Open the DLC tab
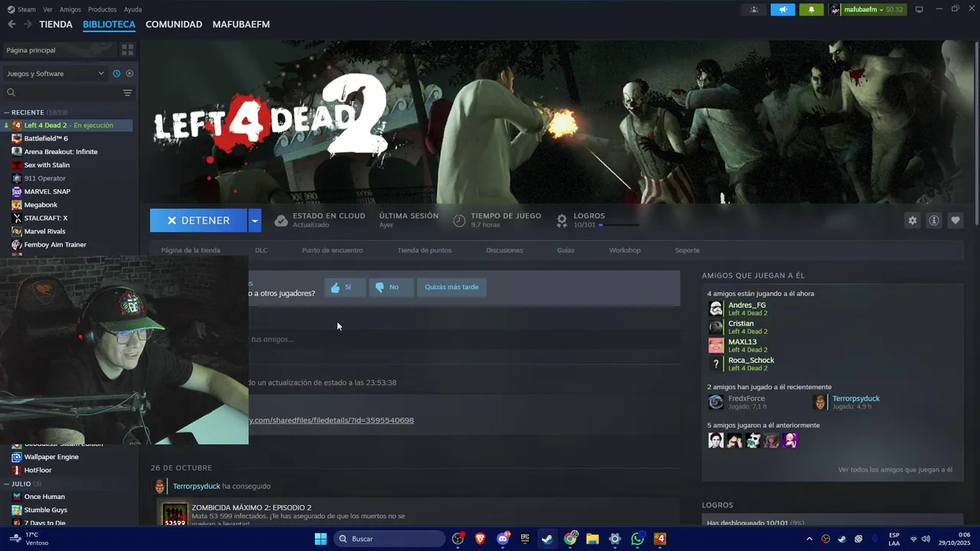This screenshot has width=980, height=551. point(261,250)
